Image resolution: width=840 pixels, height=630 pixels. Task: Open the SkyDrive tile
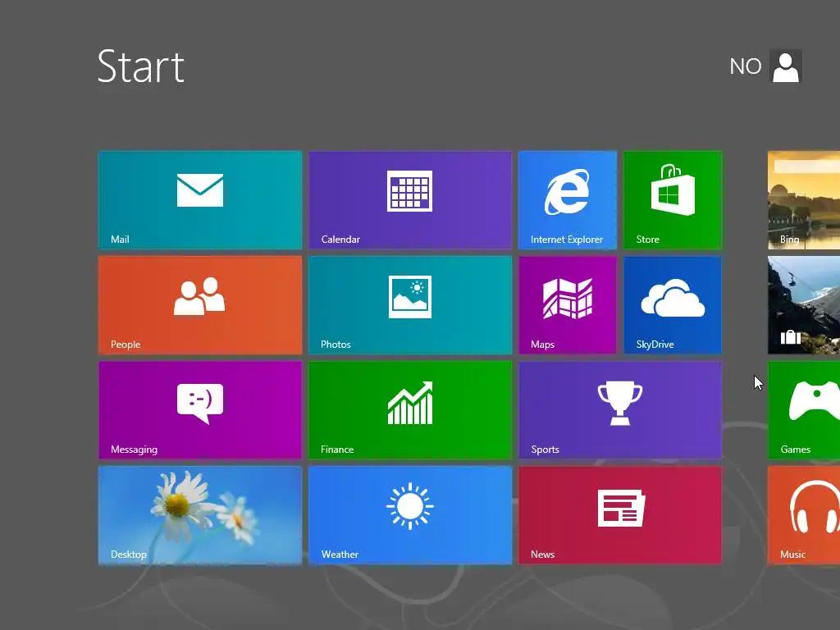pos(673,305)
